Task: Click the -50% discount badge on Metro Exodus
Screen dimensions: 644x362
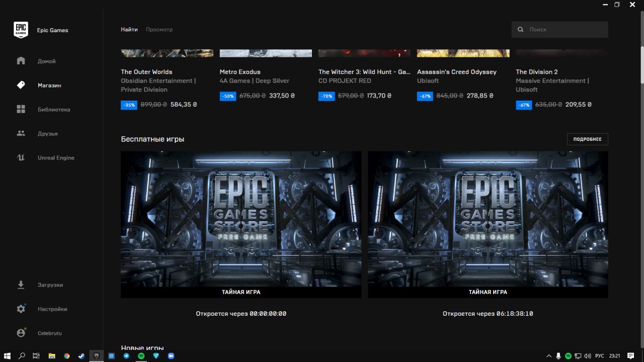Action: coord(228,96)
